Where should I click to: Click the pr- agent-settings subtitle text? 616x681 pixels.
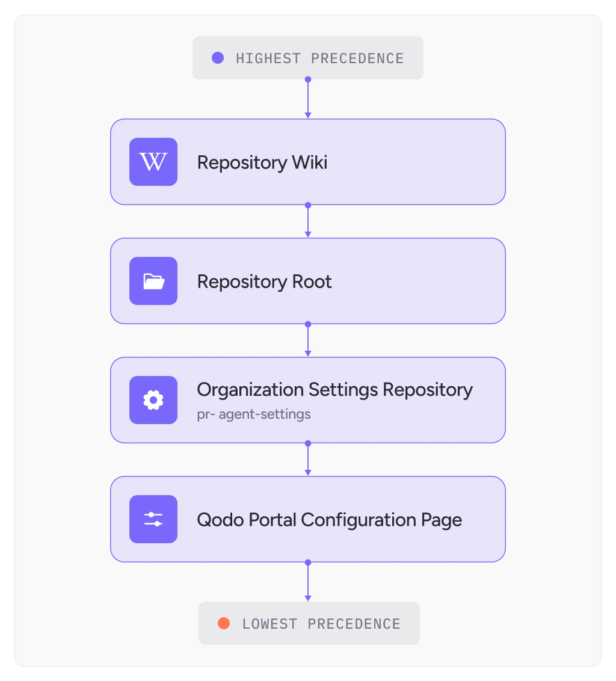(253, 414)
